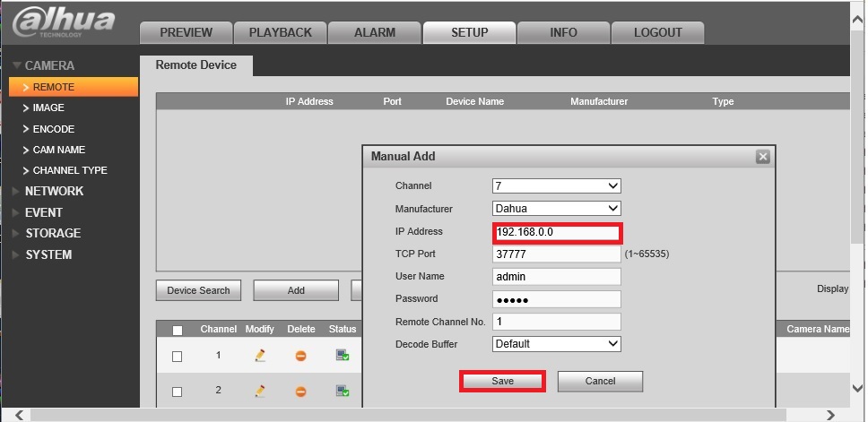Click the Channel column header in lower table
Viewport: 868px width, 422px height.
219,329
